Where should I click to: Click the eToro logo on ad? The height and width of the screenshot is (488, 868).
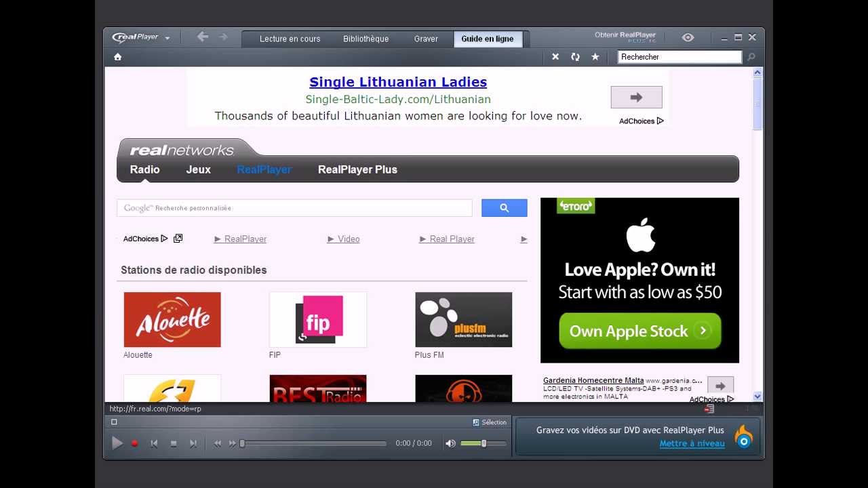click(576, 206)
